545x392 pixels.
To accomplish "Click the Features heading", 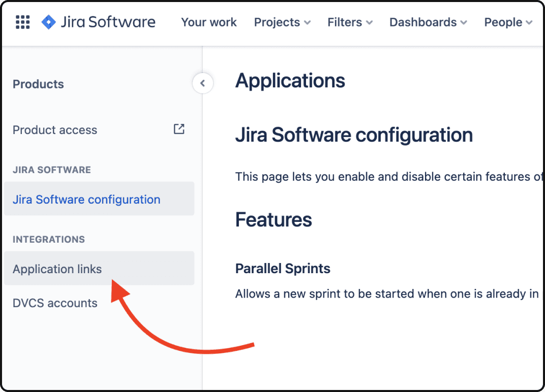I will pos(274,220).
